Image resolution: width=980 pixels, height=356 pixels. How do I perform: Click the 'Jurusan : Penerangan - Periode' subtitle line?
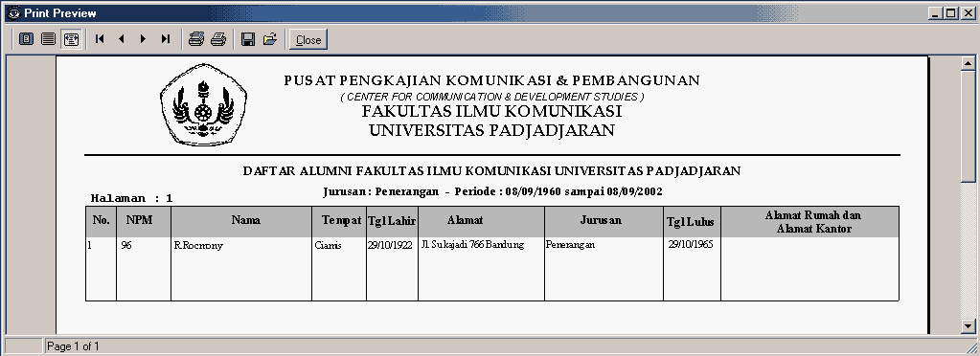492,191
